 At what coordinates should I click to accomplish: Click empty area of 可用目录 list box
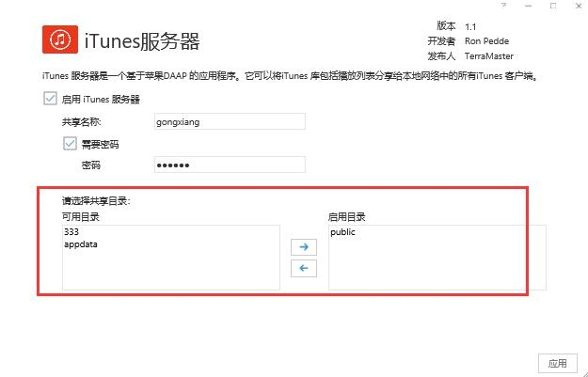169,273
